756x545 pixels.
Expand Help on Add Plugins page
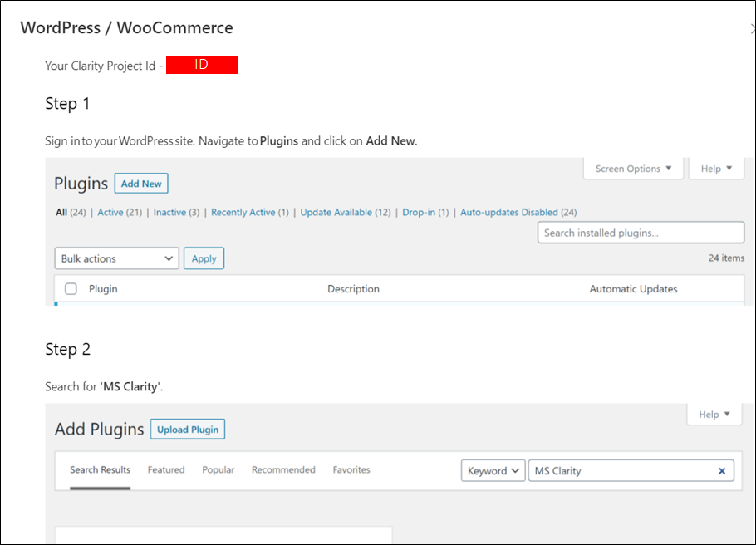714,415
